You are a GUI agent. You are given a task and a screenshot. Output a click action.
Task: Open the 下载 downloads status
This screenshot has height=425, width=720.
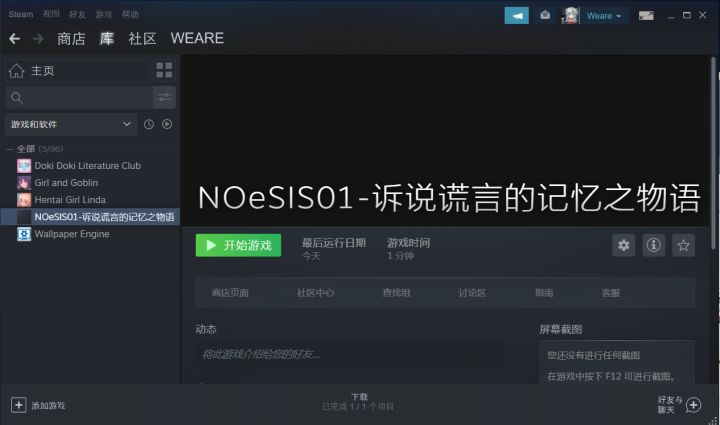[x=358, y=402]
